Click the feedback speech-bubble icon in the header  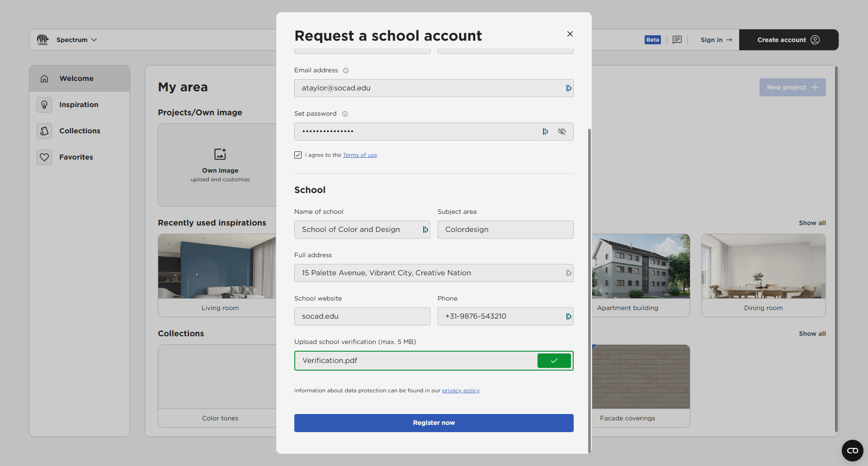click(x=677, y=40)
